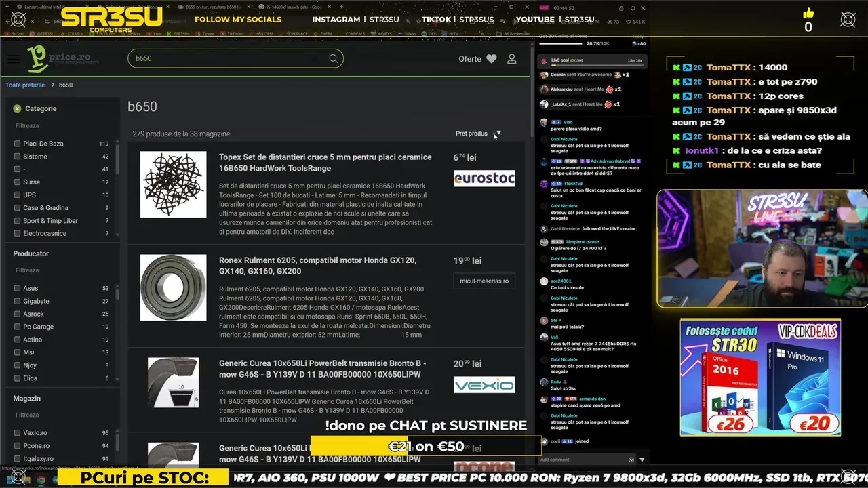Check the Vexio.ro shop checkbox
This screenshot has width=868, height=488.
pos(17,433)
